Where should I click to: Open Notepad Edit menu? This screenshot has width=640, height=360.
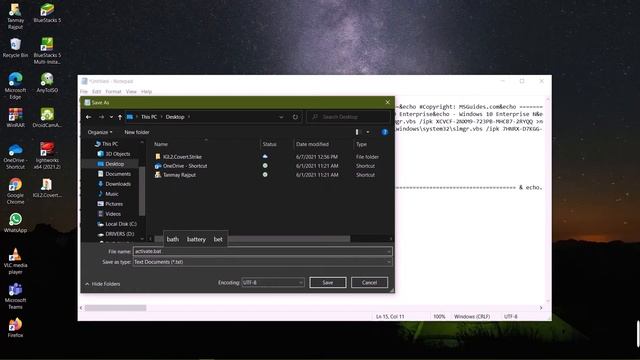[96, 92]
